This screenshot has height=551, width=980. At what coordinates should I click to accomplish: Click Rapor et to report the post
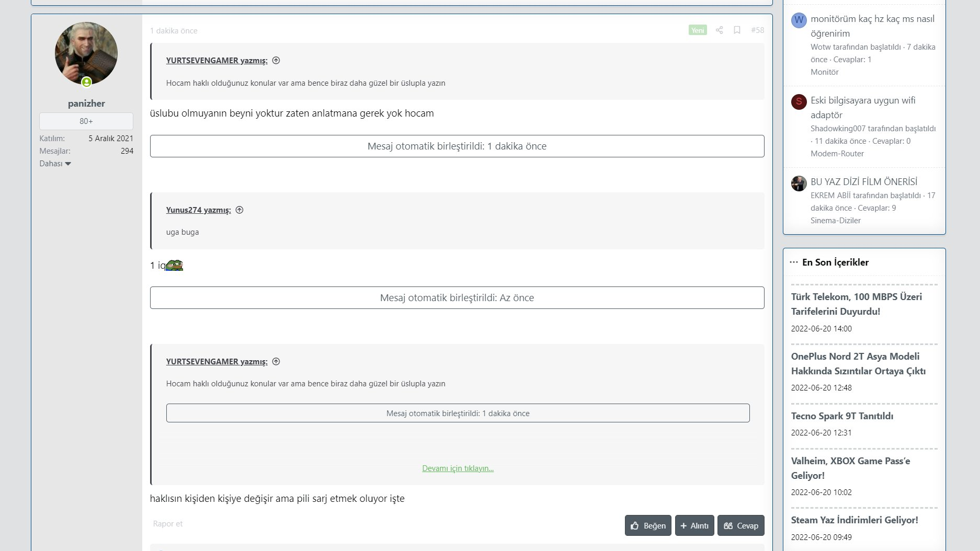pyautogui.click(x=168, y=524)
